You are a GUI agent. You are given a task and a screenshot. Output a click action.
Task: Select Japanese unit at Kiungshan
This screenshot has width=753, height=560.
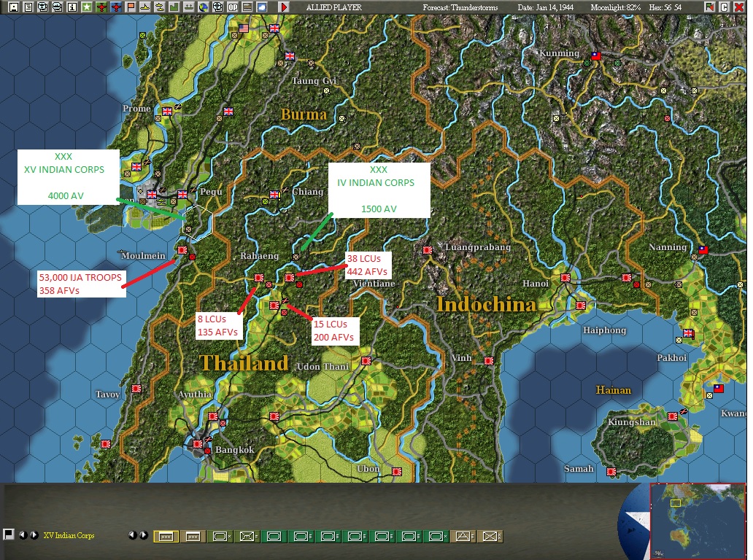point(673,416)
